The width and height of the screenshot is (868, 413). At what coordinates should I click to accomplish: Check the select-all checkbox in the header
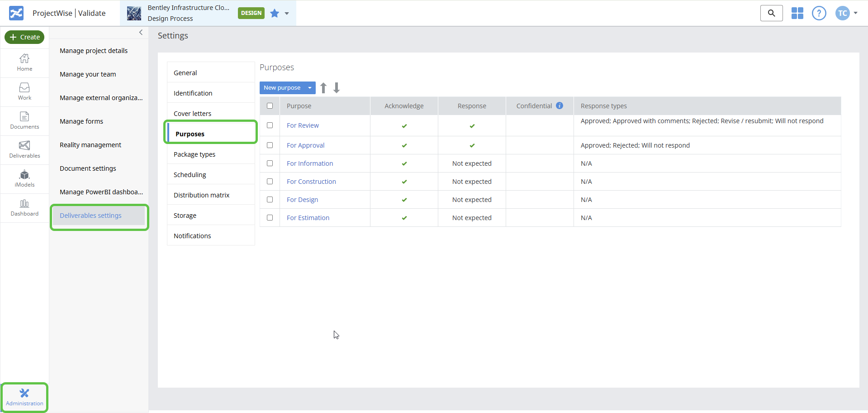point(270,106)
